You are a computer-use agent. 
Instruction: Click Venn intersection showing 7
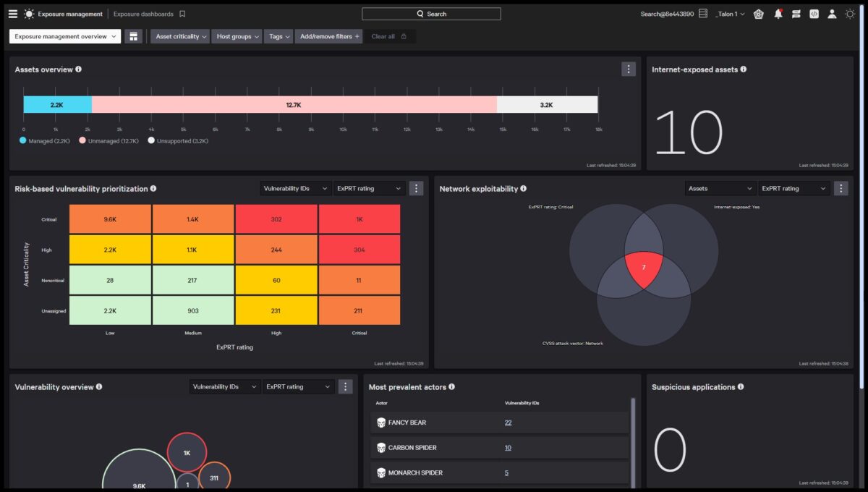[644, 268]
